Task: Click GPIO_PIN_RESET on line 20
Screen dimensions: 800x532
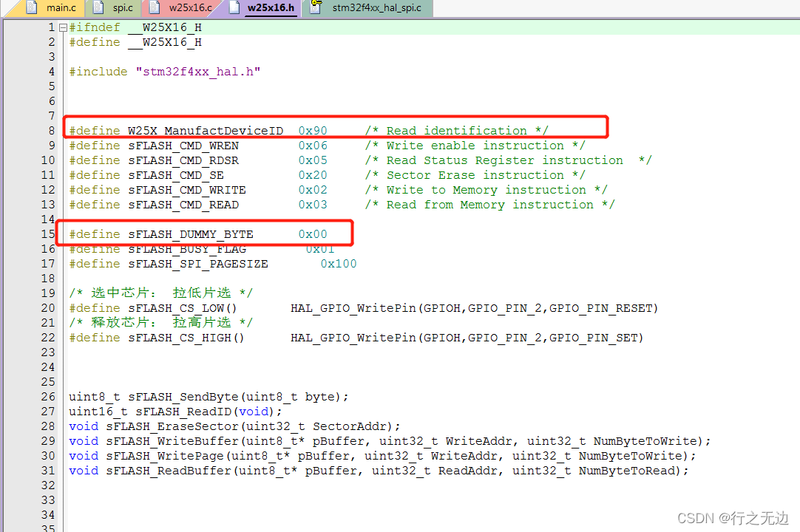Action: pos(600,309)
